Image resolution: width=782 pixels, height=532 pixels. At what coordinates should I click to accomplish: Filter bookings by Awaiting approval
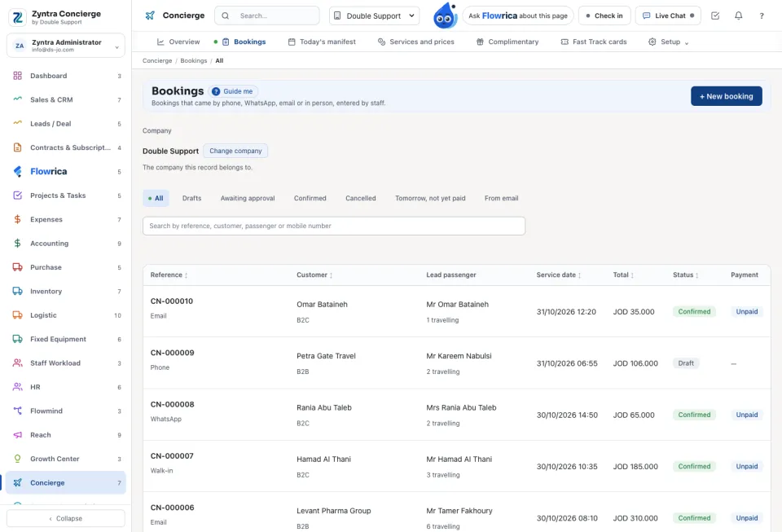(x=248, y=199)
